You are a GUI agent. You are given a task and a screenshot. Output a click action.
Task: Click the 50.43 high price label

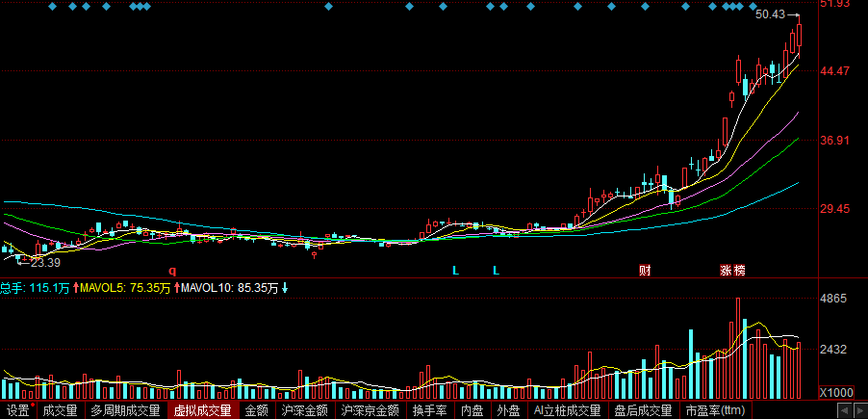click(770, 15)
